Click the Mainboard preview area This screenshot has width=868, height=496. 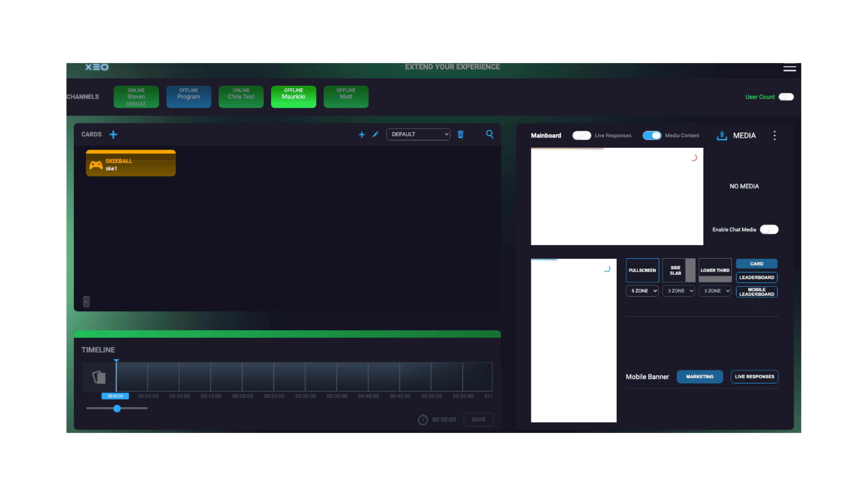(617, 196)
